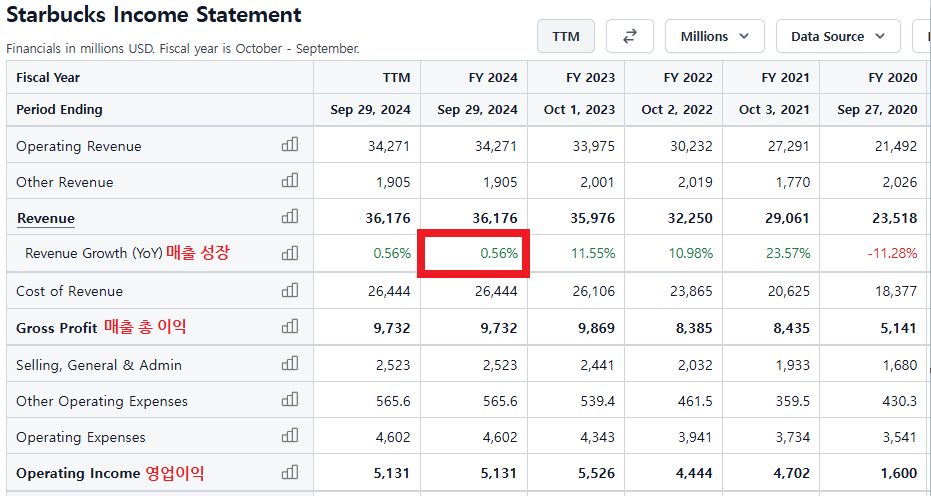Click the underlined Revenue row label
The width and height of the screenshot is (931, 496).
46,219
